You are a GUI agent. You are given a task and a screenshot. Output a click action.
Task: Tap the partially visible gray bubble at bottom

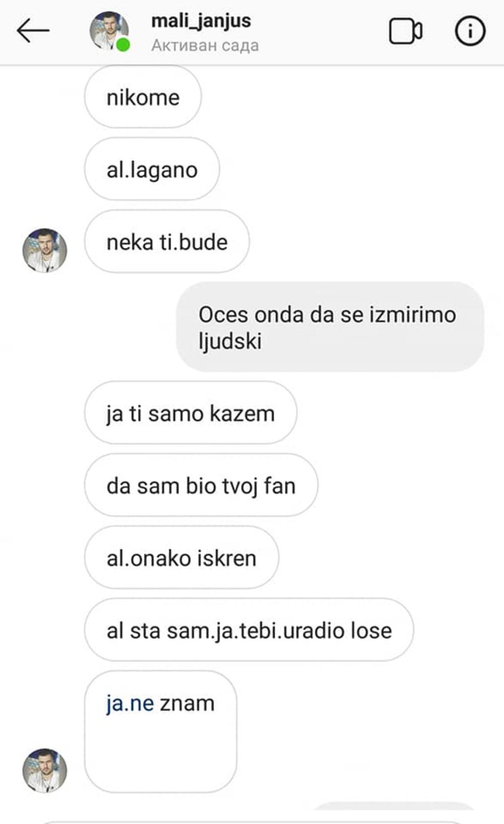click(393, 806)
